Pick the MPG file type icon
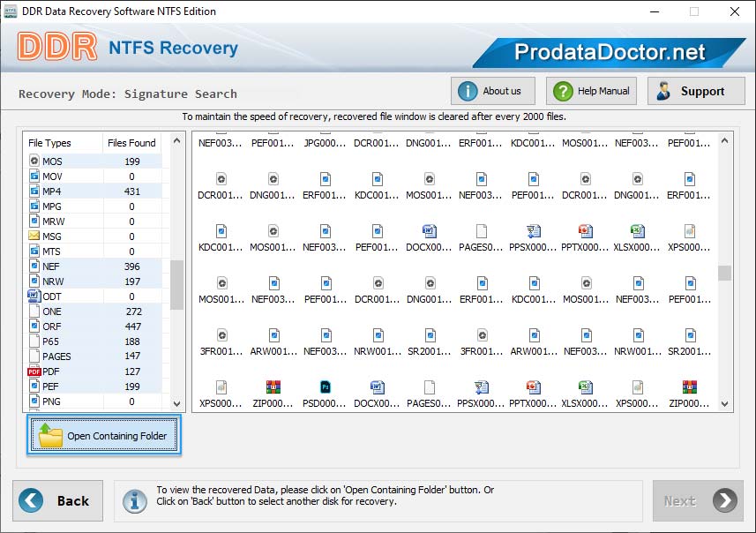Viewport: 756px width, 533px height. [34, 206]
